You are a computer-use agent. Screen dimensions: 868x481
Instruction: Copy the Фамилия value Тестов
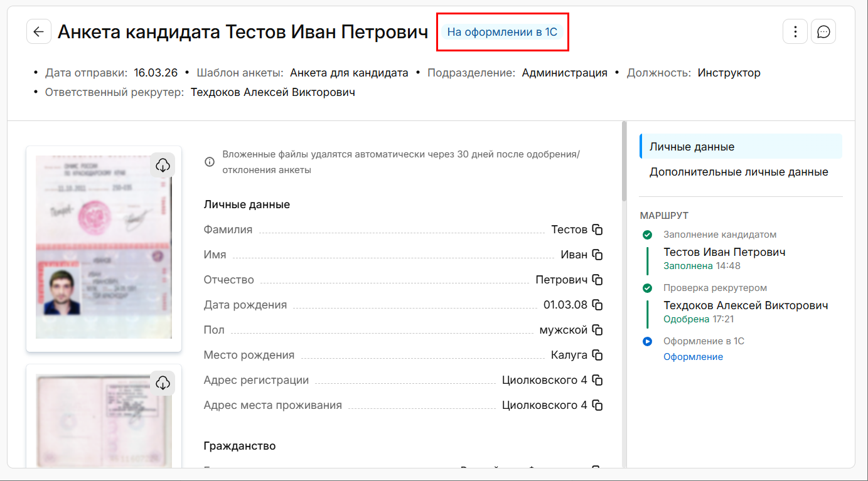click(x=597, y=230)
